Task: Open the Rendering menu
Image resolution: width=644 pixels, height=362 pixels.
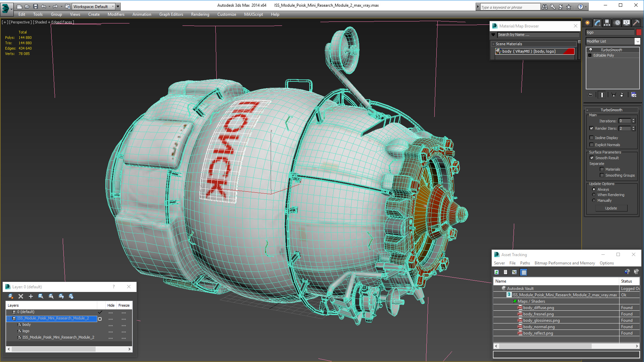Action: pos(200,14)
